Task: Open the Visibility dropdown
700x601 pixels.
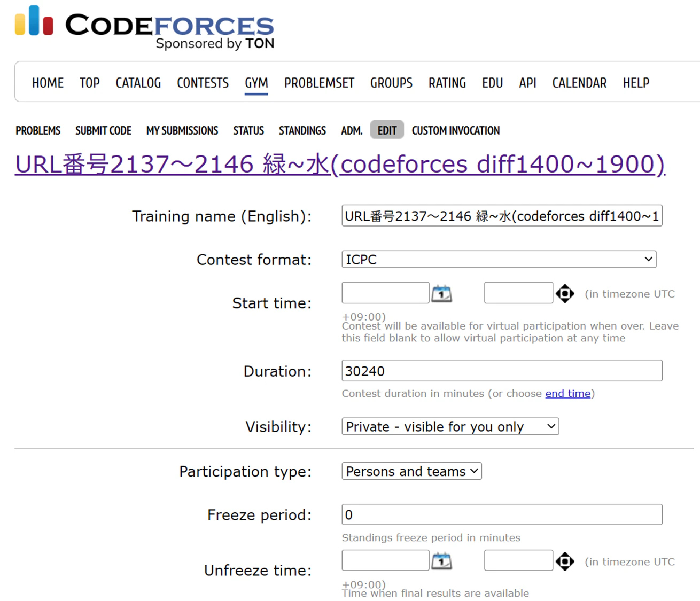Action: point(450,427)
